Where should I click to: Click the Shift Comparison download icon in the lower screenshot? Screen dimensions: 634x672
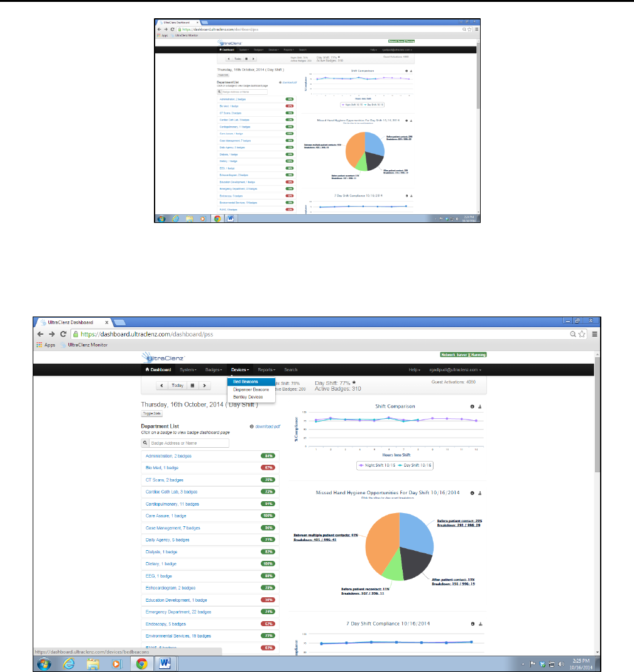coord(479,407)
